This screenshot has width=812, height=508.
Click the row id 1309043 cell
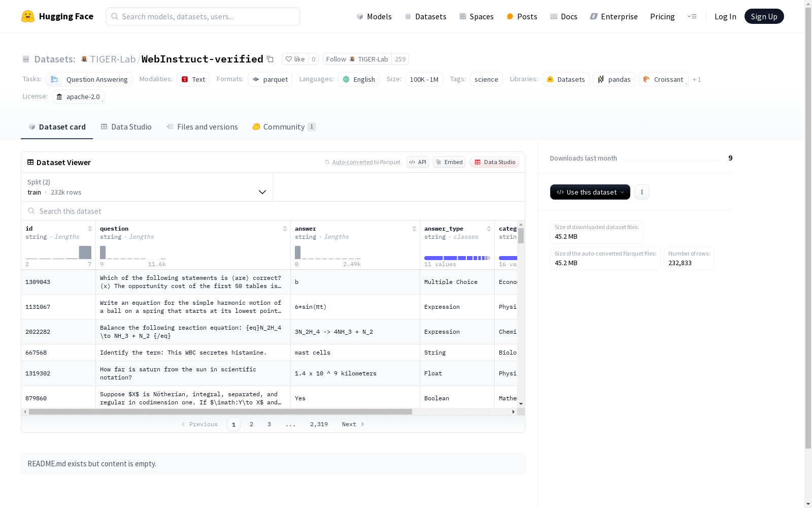pos(58,282)
